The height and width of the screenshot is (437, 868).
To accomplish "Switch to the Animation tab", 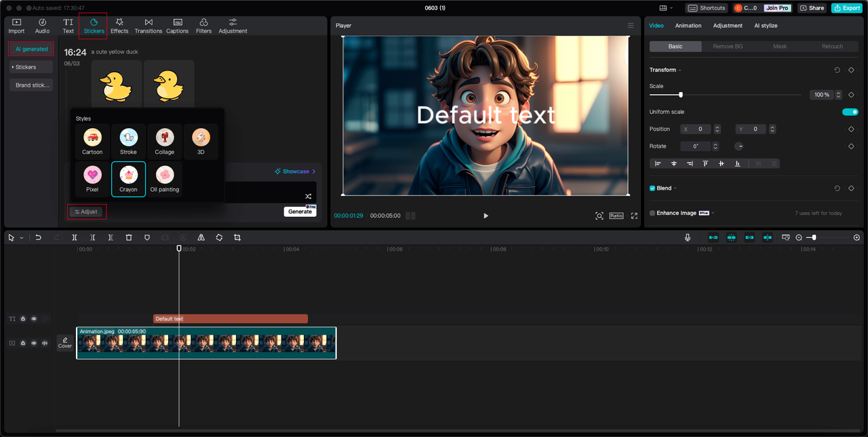I will (x=688, y=26).
